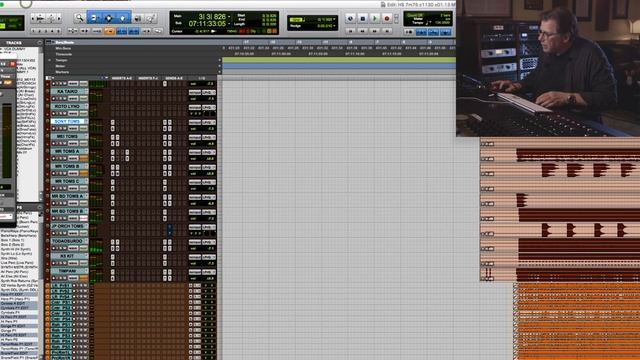Click the SENDS A-E column header
Image resolution: width=640 pixels, height=360 pixels.
click(x=174, y=78)
